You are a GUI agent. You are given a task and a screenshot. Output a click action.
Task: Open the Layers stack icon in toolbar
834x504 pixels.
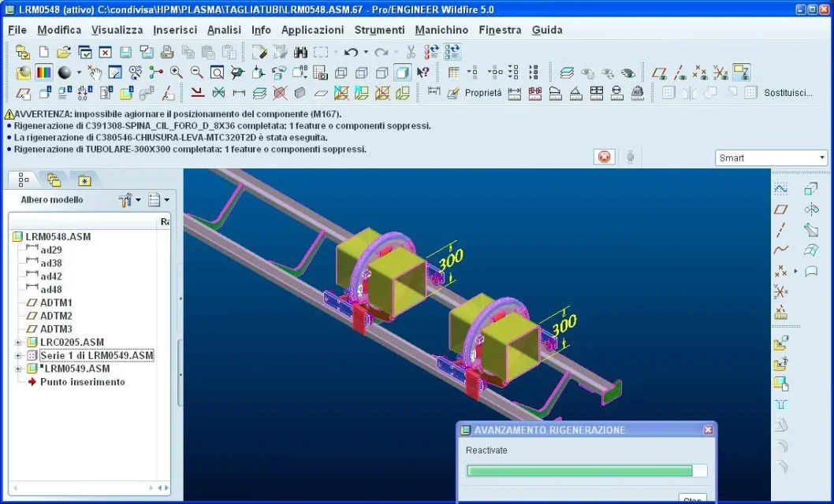tap(567, 72)
